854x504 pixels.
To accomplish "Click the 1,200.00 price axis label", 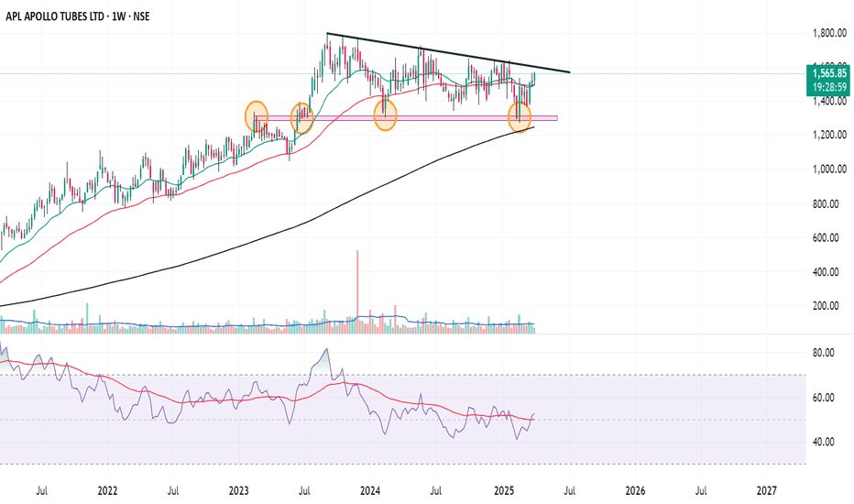I will (829, 135).
